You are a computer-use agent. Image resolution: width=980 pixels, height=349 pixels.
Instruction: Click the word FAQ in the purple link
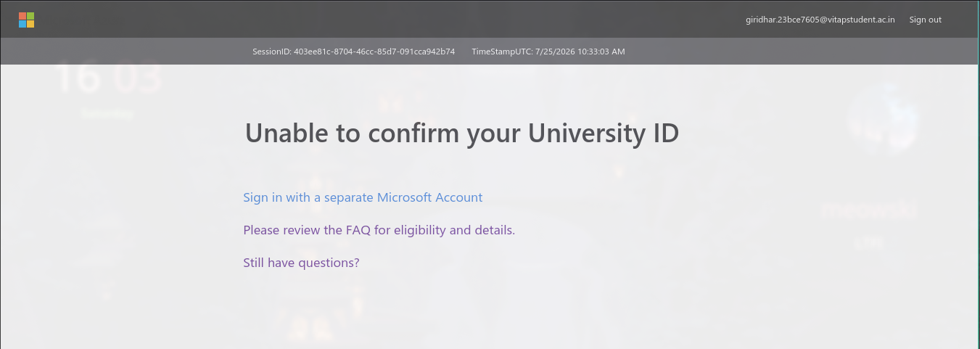pos(358,230)
